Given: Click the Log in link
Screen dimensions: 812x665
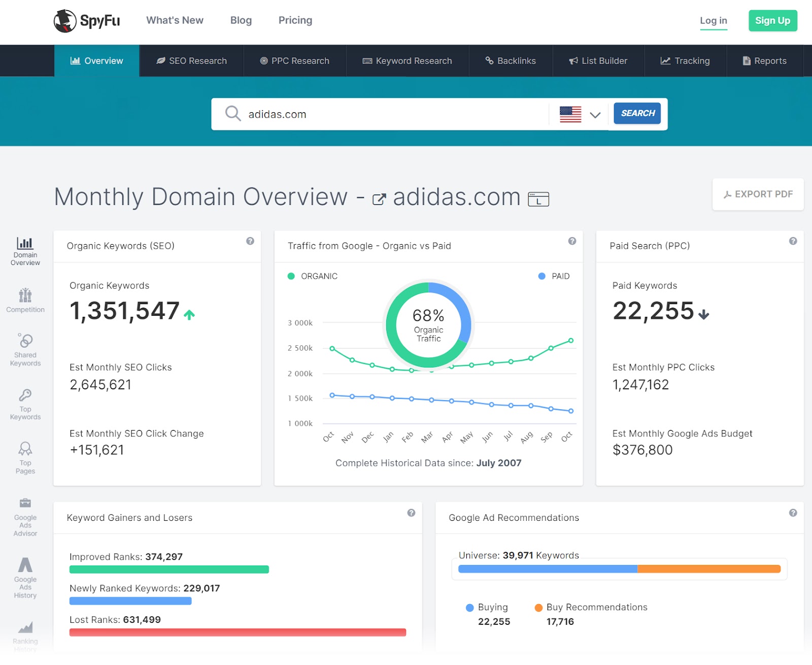Looking at the screenshot, I should tap(713, 20).
